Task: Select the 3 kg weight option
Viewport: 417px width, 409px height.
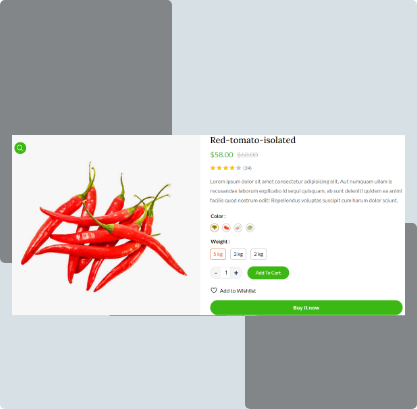Action: 238,254
